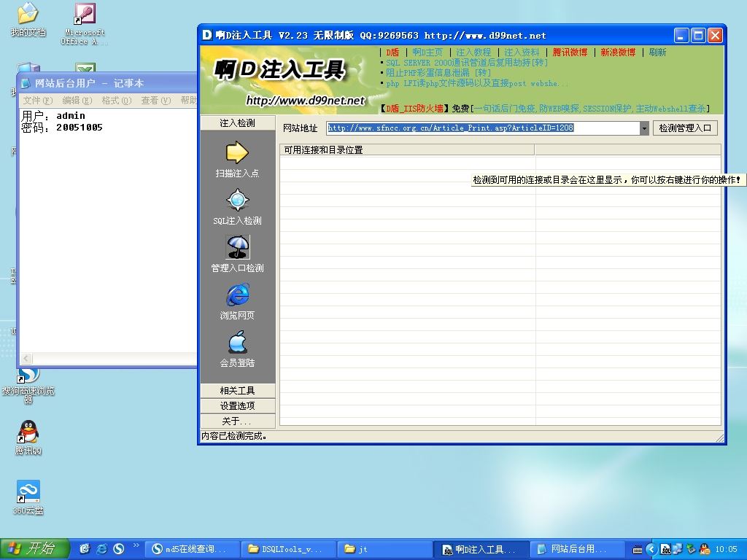Image resolution: width=747 pixels, height=560 pixels.
Task: Open the 我的文档 desktop folder icon
Action: (x=28, y=20)
